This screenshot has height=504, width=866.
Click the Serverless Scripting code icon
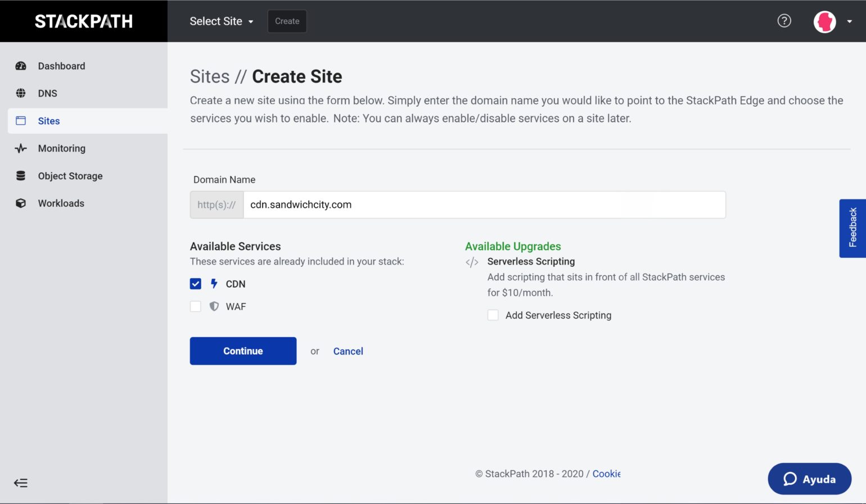[x=472, y=262]
